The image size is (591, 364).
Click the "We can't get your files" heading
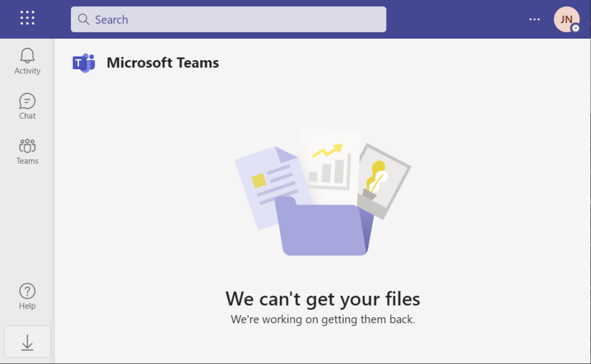pyautogui.click(x=323, y=299)
